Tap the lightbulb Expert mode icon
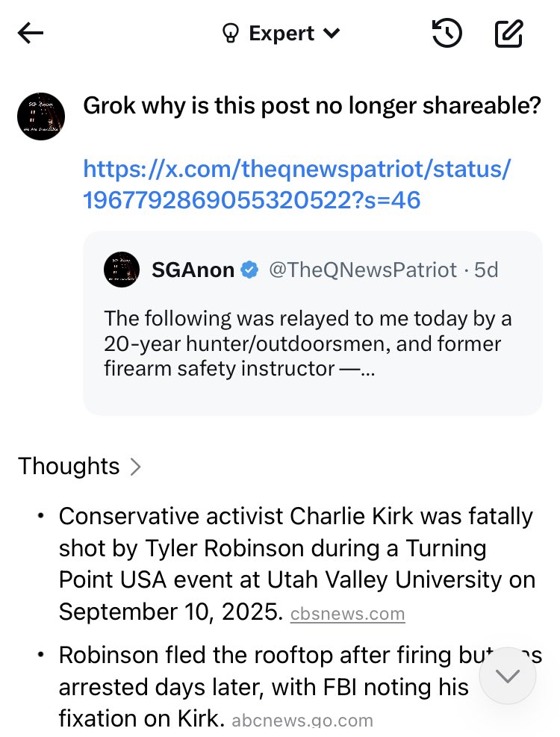This screenshot has width=560, height=737. (229, 34)
